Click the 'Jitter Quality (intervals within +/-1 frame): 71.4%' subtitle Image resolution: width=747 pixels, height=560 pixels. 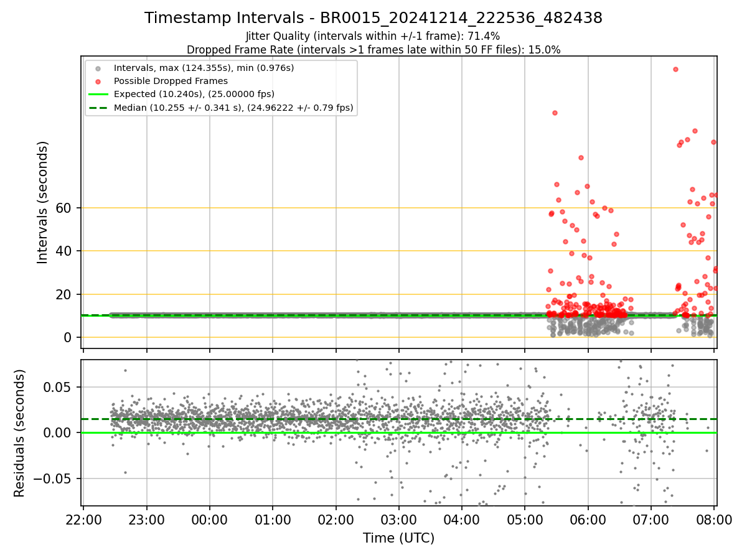click(373, 37)
